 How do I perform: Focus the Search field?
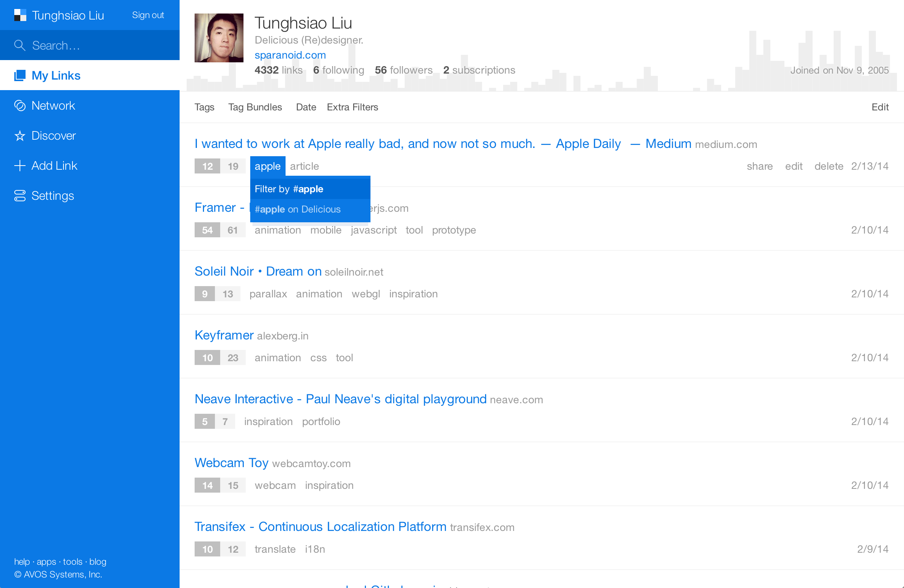tap(90, 45)
